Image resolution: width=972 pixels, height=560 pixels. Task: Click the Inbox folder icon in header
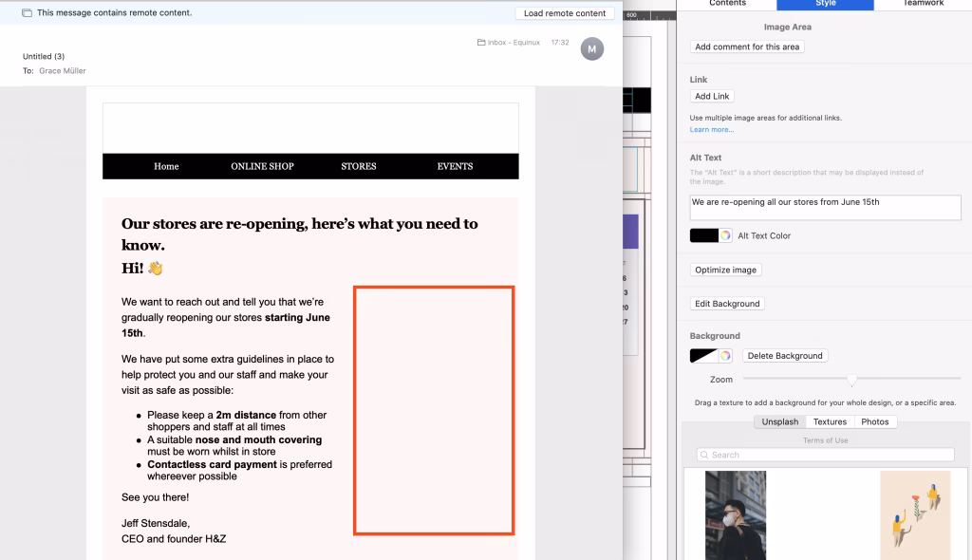pyautogui.click(x=481, y=43)
